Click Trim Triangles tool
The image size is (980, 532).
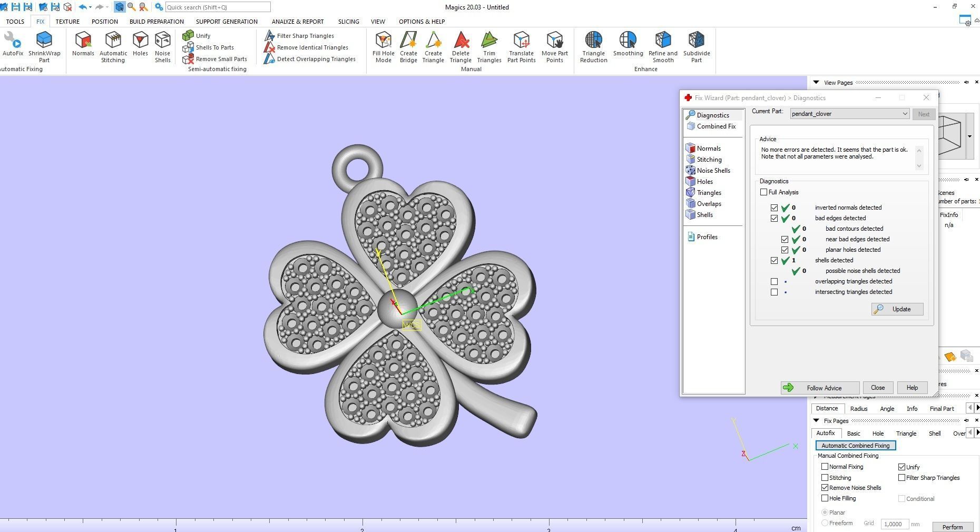pyautogui.click(x=489, y=47)
